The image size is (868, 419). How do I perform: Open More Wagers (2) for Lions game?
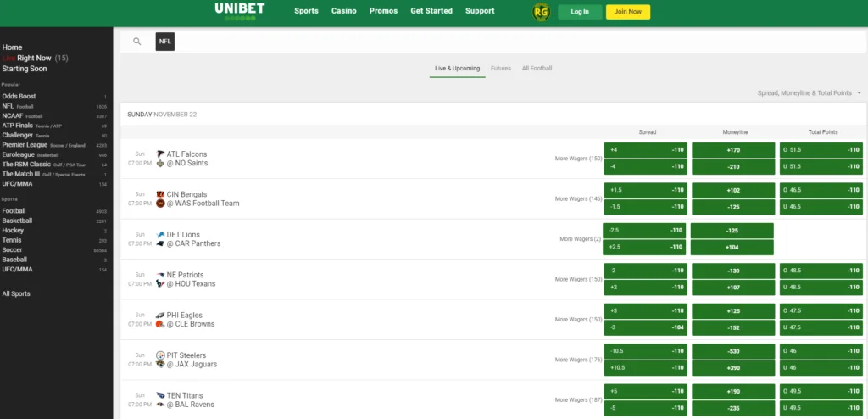pos(580,239)
